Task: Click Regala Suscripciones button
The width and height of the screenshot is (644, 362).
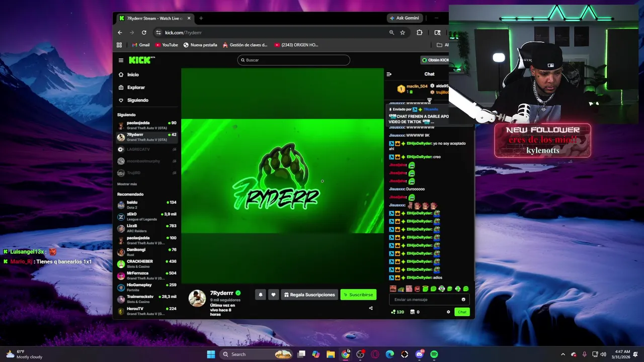Action: click(309, 295)
